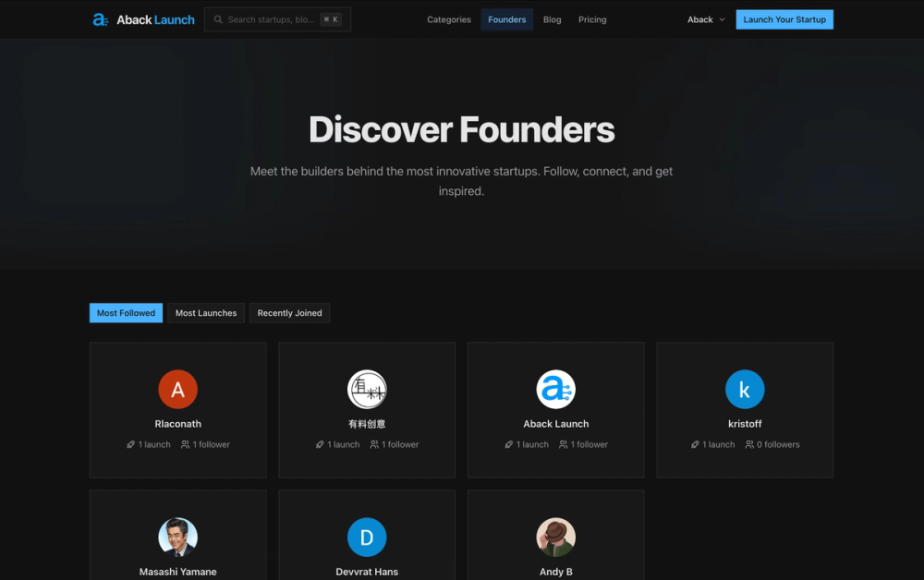The height and width of the screenshot is (580, 924).
Task: Click the search magnifier icon
Action: (x=218, y=19)
